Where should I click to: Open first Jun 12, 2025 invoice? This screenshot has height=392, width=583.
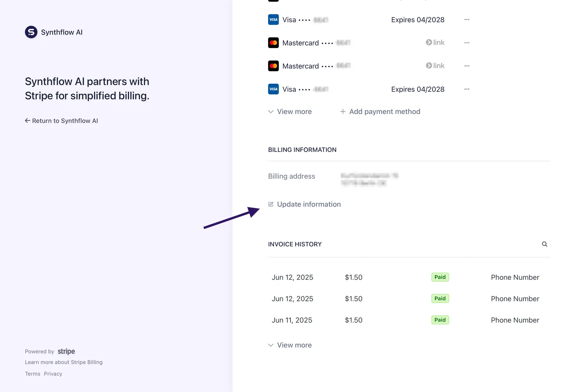tap(409, 277)
